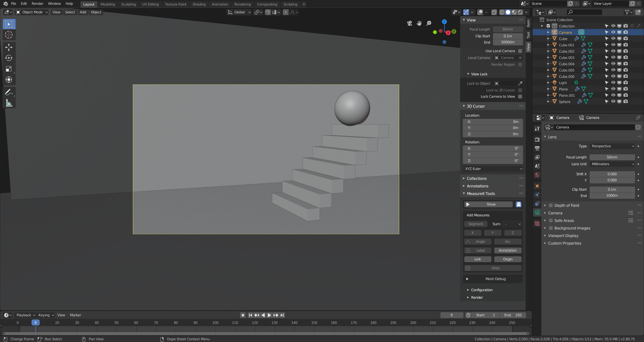Activate the Rotate tool
The width and height of the screenshot is (644, 342).
pos(9,58)
